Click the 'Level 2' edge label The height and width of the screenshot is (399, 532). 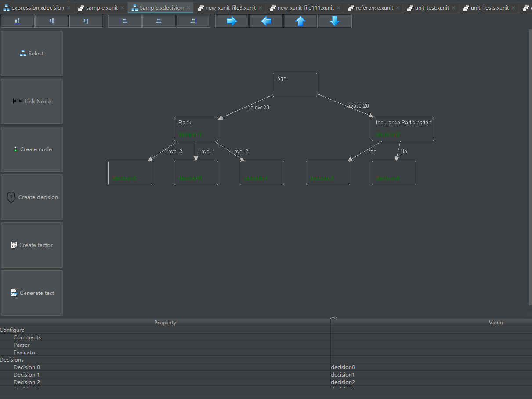pos(240,151)
